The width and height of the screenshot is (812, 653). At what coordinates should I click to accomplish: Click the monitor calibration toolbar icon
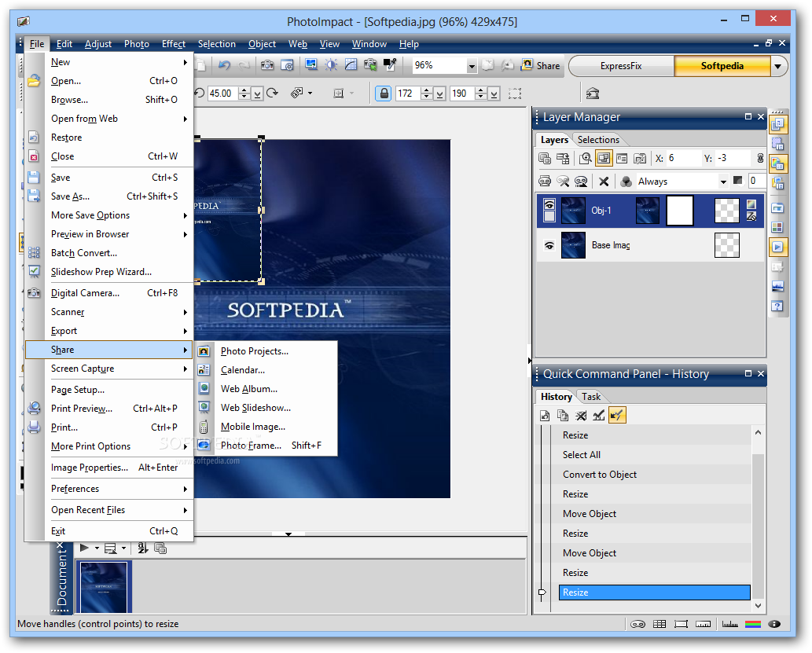point(310,64)
